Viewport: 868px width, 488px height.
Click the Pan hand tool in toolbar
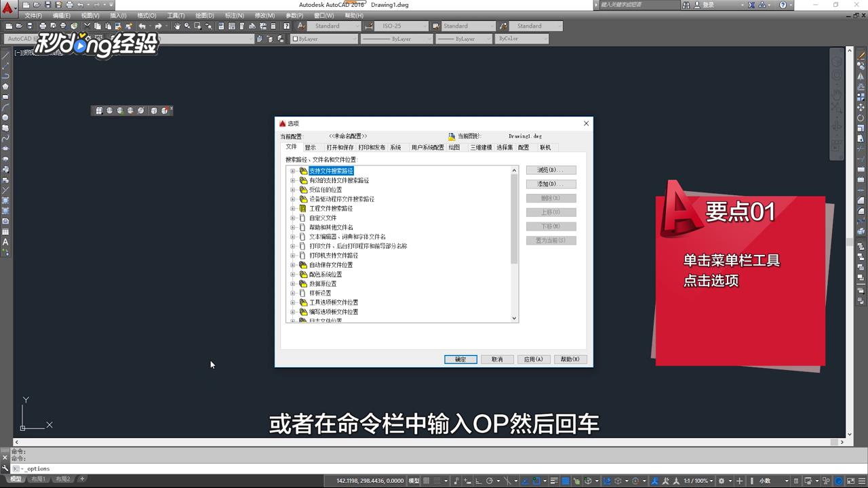[178, 26]
